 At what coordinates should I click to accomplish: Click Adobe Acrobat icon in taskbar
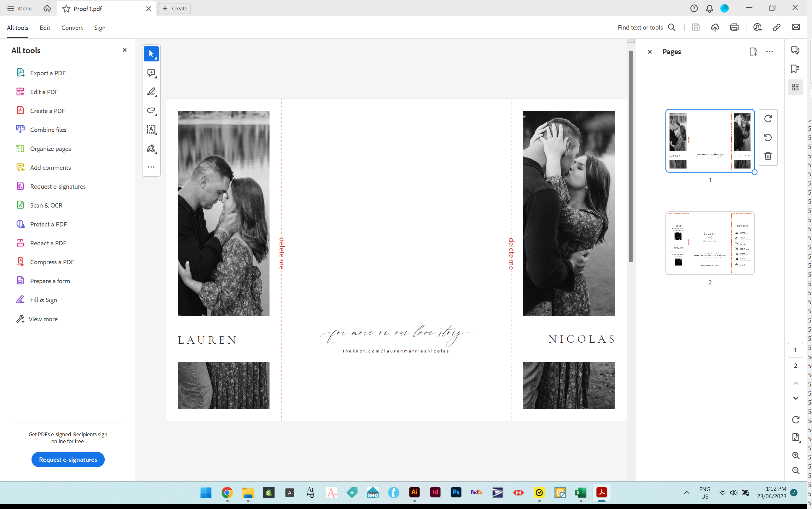601,493
